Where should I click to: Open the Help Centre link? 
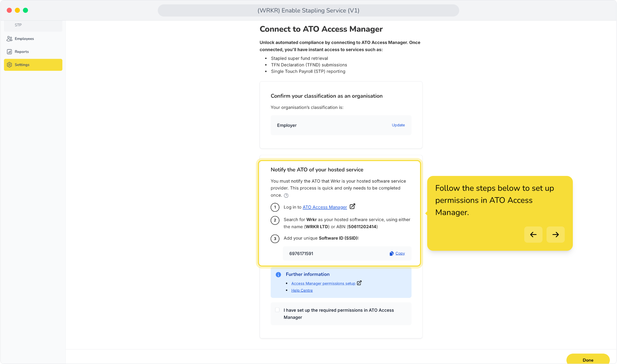pos(302,291)
